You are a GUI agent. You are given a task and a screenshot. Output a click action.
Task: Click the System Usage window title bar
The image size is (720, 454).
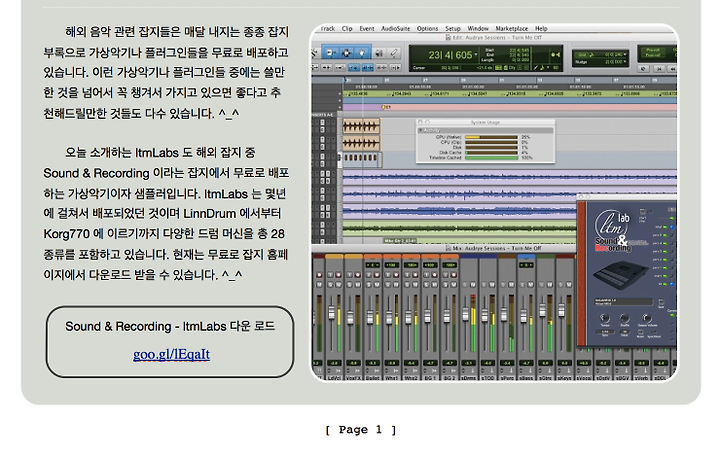pyautogui.click(x=485, y=123)
